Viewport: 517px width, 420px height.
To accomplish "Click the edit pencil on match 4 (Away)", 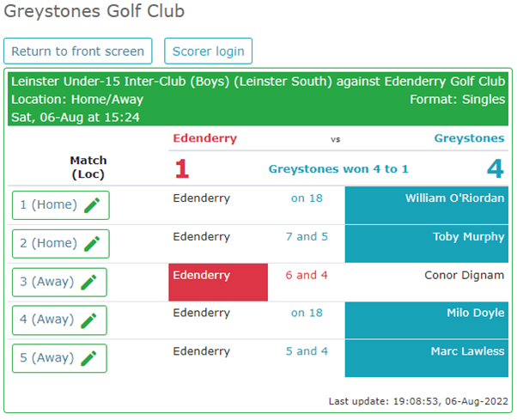I will [88, 320].
